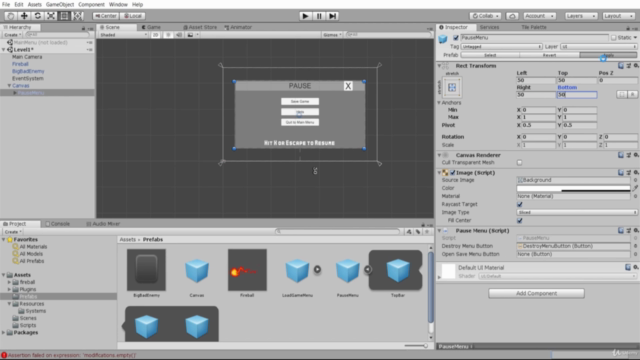Uncheck Raycast Target
Screen dimensions: 640x360
[x=519, y=204]
